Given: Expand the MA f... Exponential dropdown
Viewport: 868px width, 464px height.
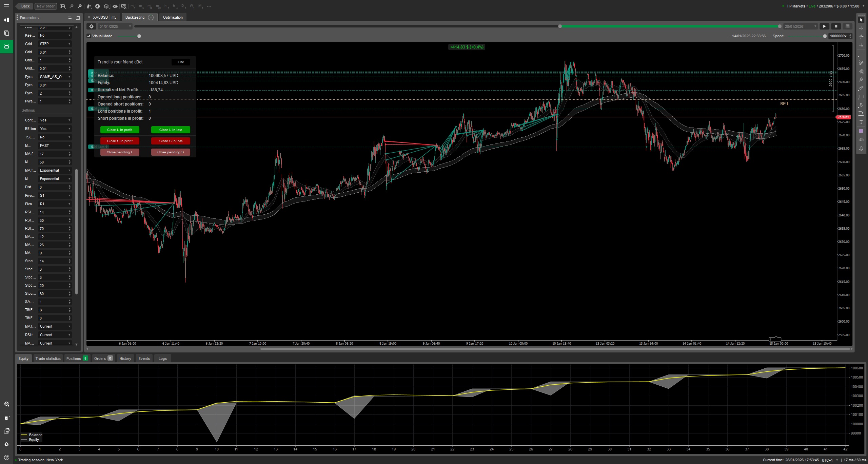Looking at the screenshot, I should 55,170.
